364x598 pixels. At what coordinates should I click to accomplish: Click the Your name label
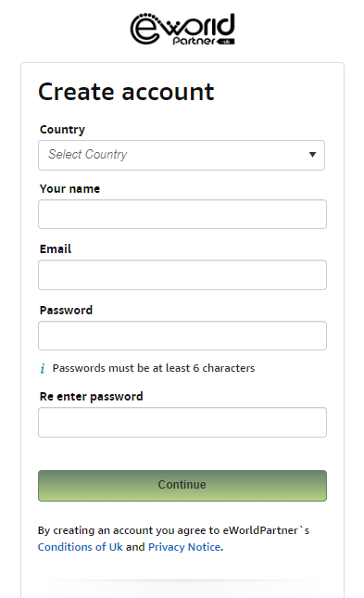click(69, 189)
